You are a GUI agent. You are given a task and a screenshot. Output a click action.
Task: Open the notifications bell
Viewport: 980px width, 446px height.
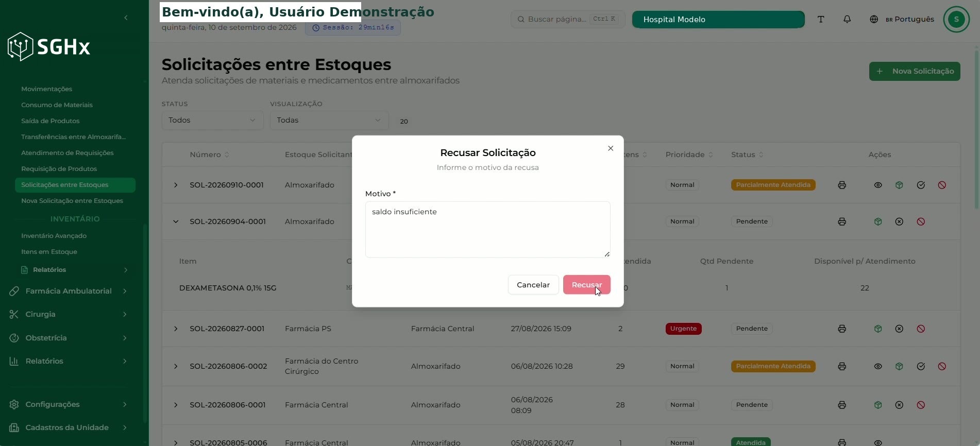click(x=847, y=19)
